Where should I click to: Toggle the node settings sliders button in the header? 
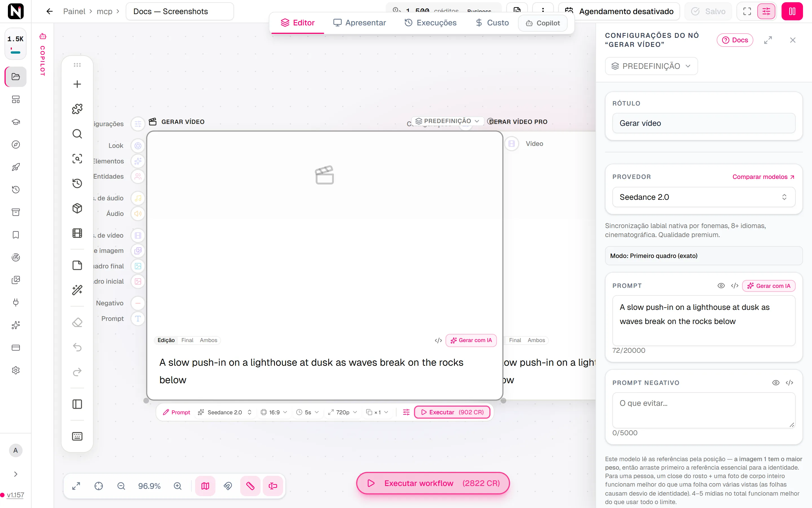tap(766, 11)
